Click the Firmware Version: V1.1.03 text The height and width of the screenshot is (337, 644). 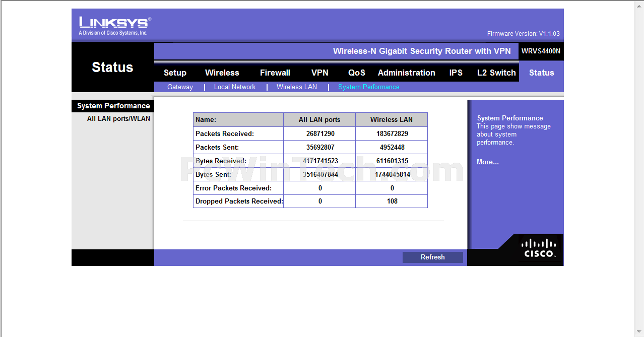pyautogui.click(x=523, y=34)
